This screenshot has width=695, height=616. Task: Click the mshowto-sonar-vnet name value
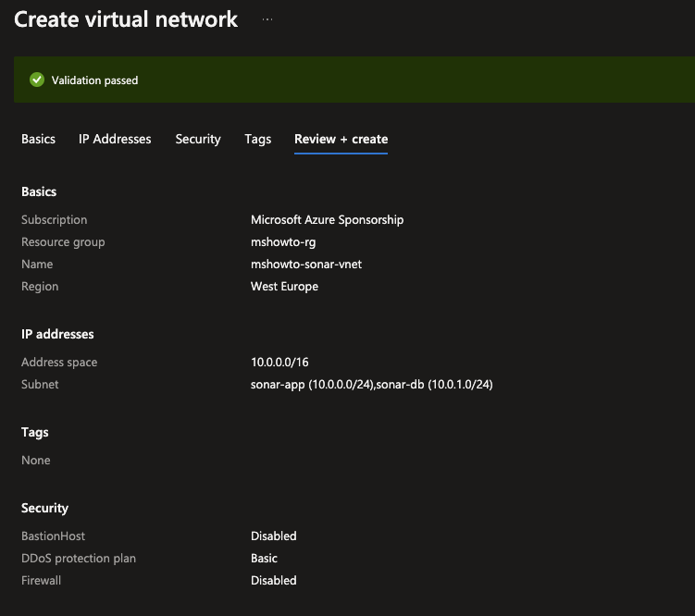click(306, 265)
